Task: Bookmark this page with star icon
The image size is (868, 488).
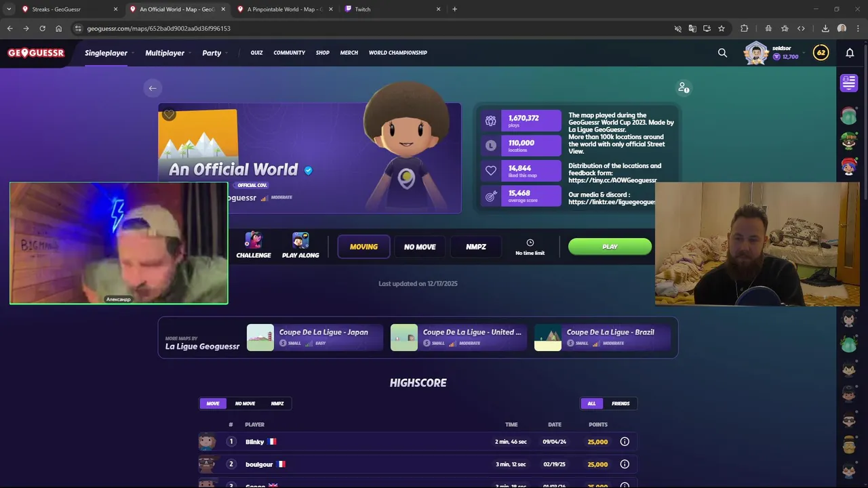Action: (x=722, y=28)
